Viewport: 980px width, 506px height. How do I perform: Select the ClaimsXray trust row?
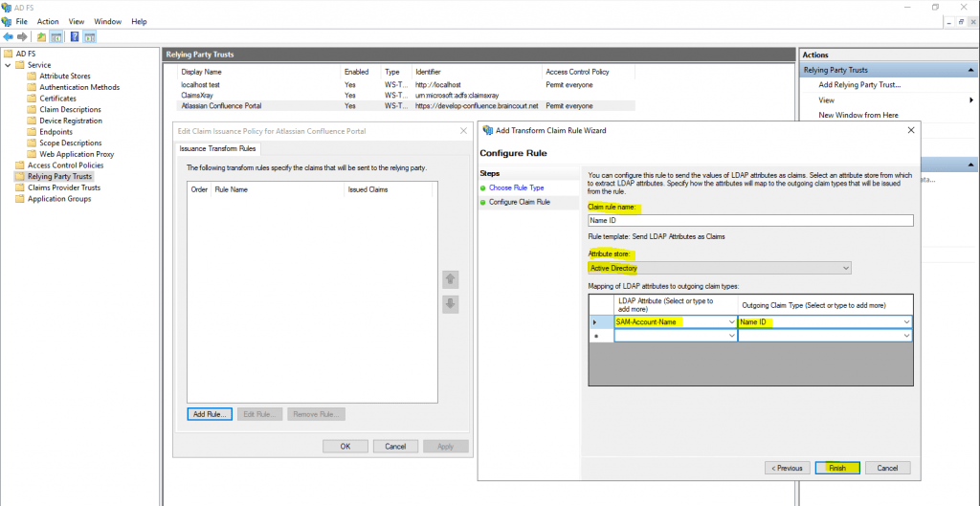click(406, 95)
